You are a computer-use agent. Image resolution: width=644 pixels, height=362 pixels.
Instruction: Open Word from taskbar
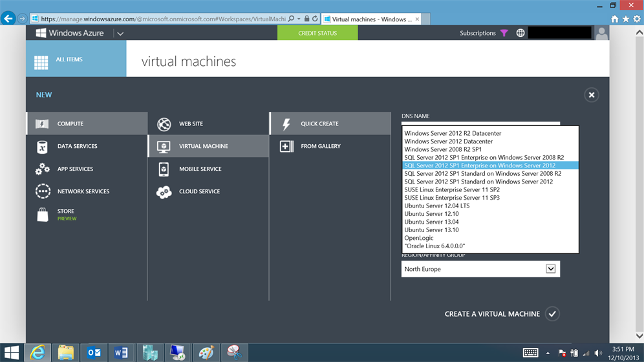[121, 352]
